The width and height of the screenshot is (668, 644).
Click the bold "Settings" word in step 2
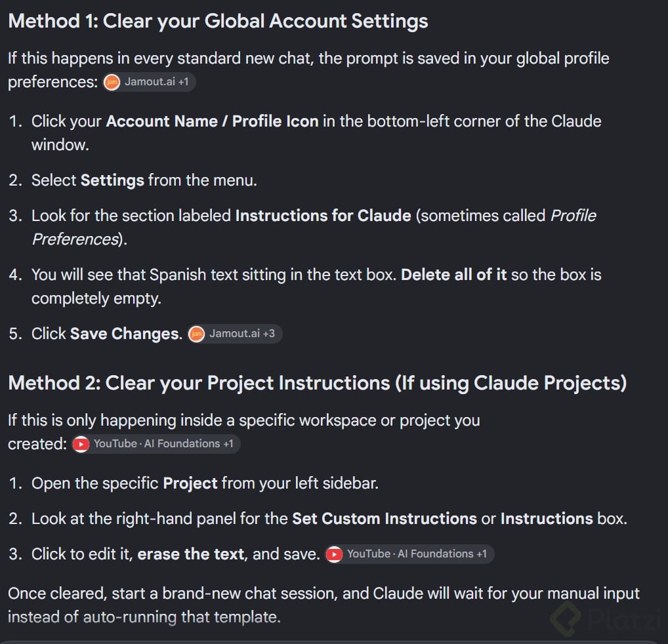tap(112, 180)
